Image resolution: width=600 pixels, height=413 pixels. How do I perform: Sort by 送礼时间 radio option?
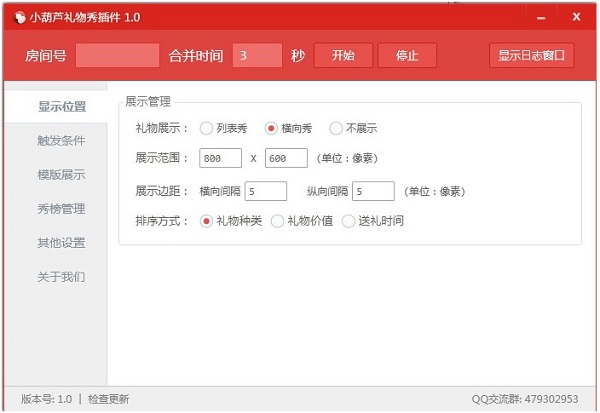373,221
